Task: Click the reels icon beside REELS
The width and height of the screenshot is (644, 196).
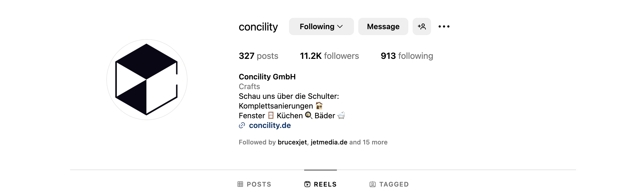Action: tap(307, 184)
